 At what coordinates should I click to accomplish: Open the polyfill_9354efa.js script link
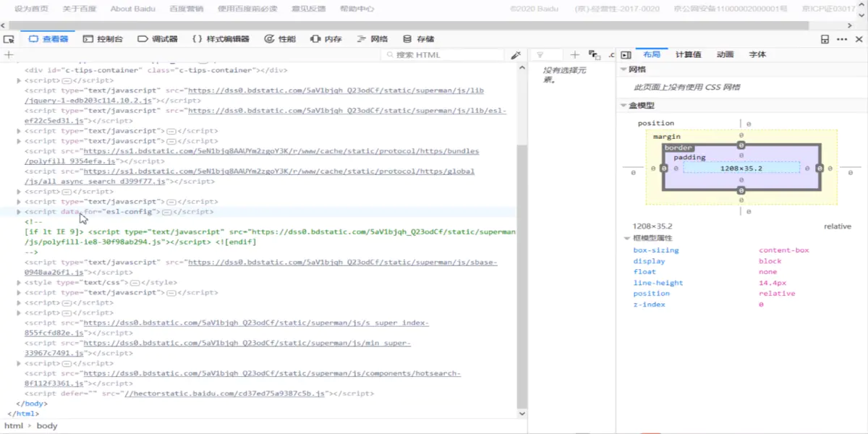click(x=252, y=156)
